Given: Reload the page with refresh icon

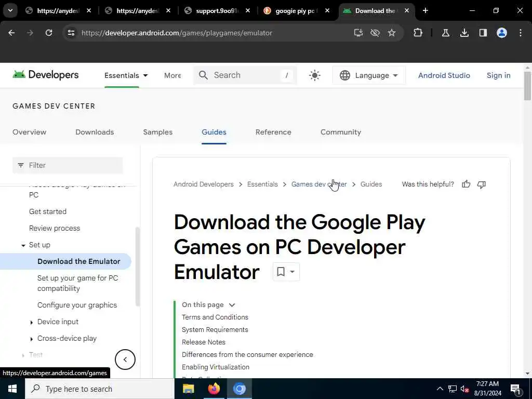Looking at the screenshot, I should 49,33.
